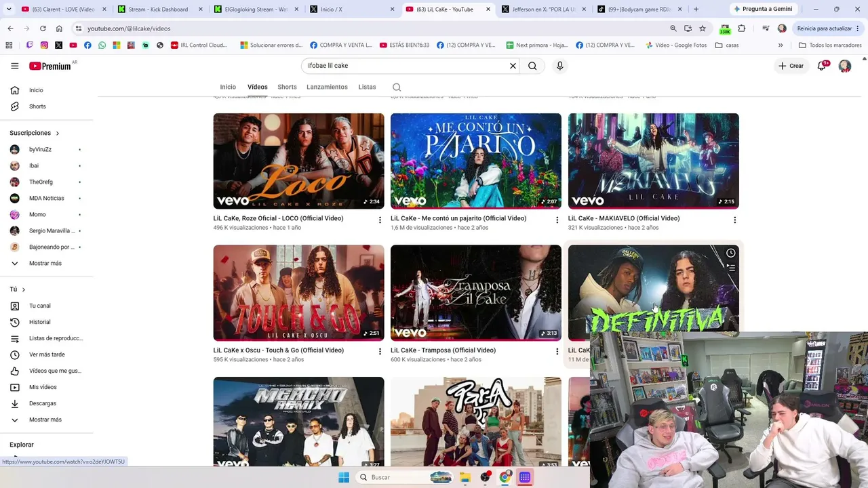Open the Chrome tab search dropdown
The image size is (868, 488).
click(9, 9)
